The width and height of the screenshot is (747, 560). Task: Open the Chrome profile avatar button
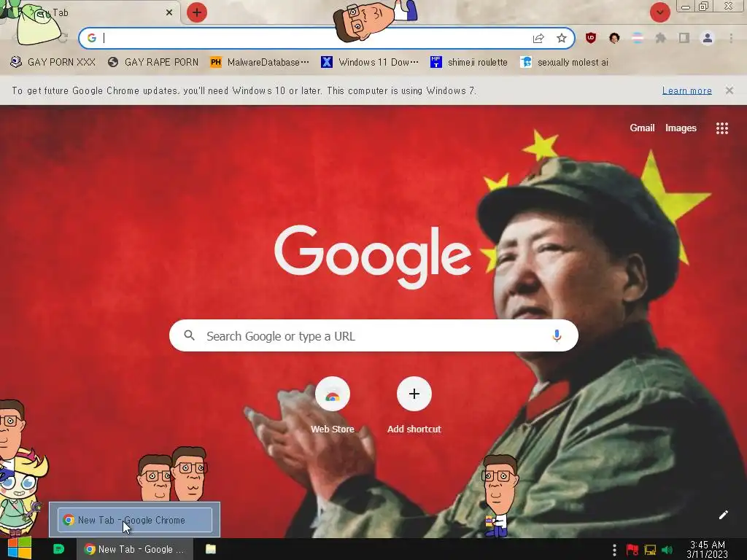[x=708, y=38]
